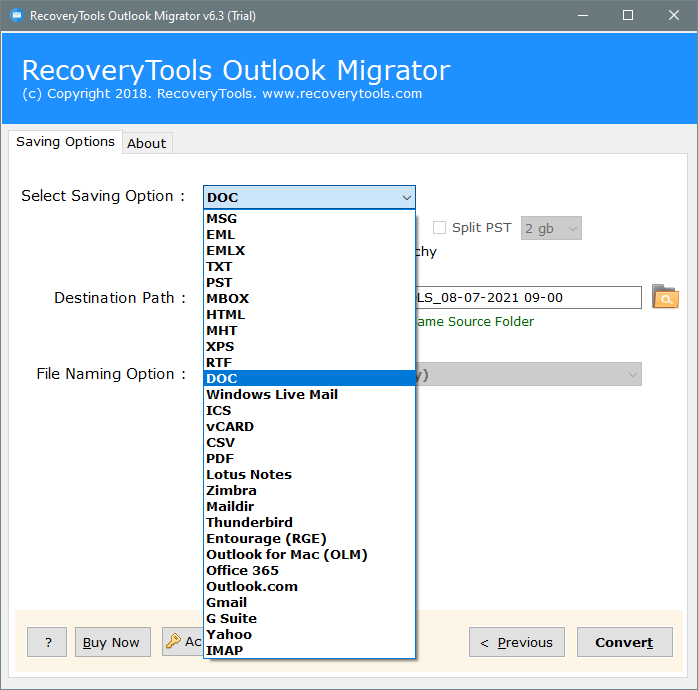Select G Suite option
Screen dimensions: 698x690
(x=309, y=619)
